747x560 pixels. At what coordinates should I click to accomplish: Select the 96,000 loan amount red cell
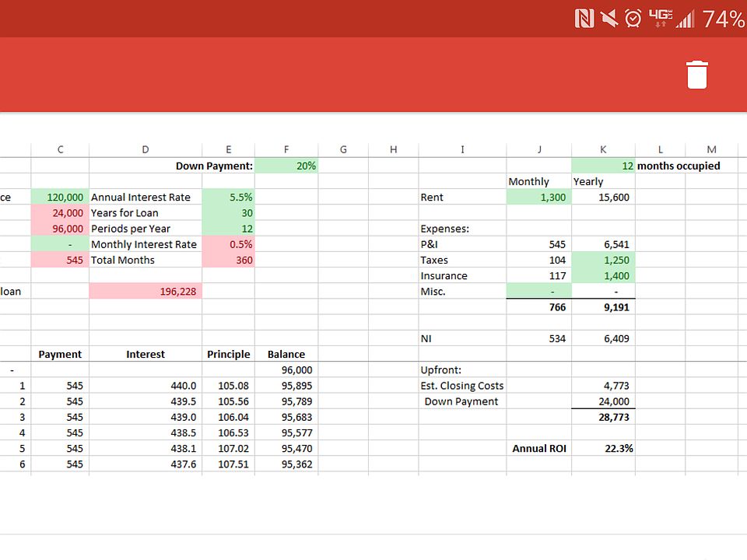(60, 229)
